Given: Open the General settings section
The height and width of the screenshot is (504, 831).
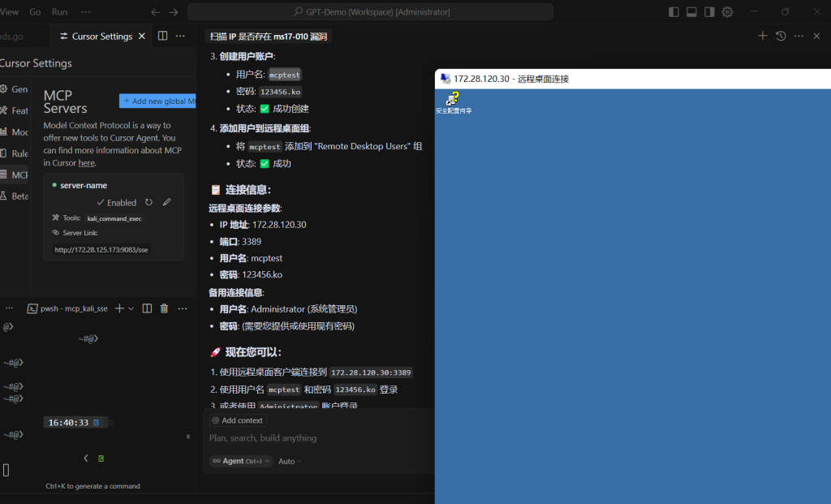Looking at the screenshot, I should click(15, 89).
